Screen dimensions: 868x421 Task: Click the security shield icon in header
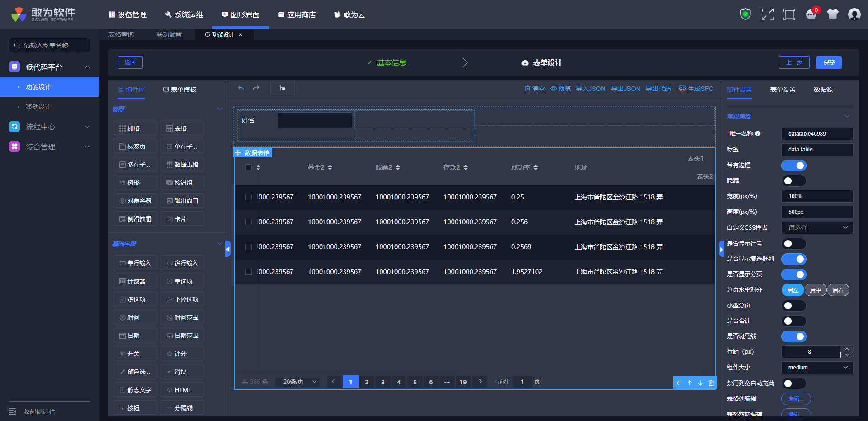tap(745, 14)
